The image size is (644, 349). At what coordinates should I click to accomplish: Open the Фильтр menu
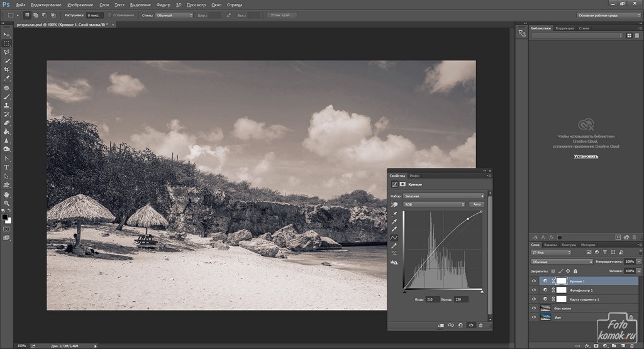[162, 5]
